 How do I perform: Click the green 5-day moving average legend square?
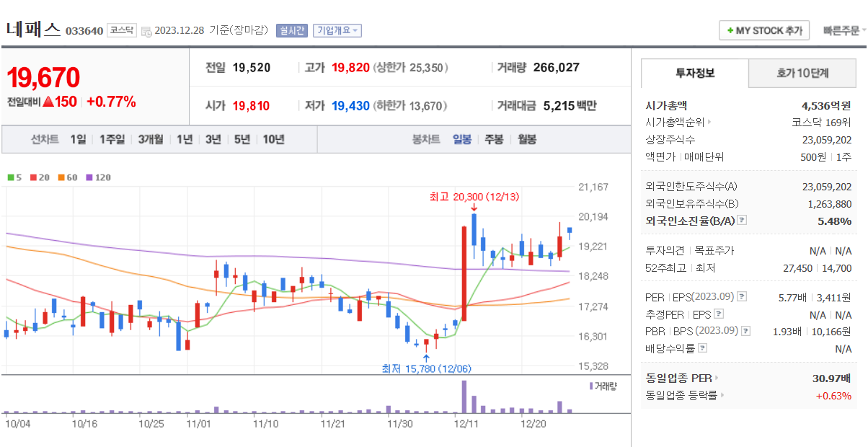click(10, 177)
